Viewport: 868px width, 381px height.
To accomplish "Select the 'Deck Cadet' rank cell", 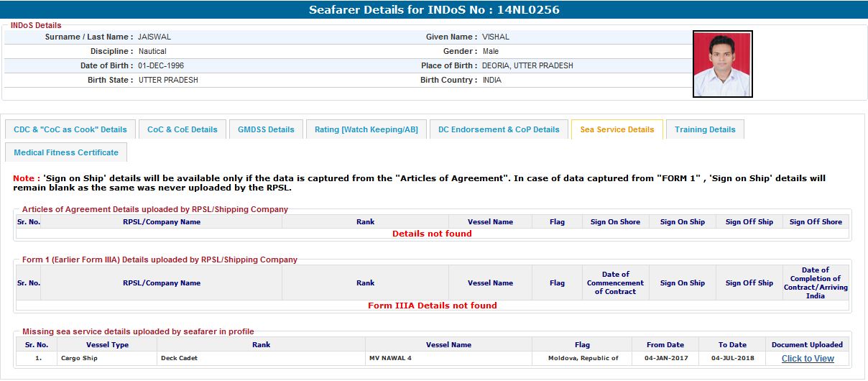I will coord(179,359).
